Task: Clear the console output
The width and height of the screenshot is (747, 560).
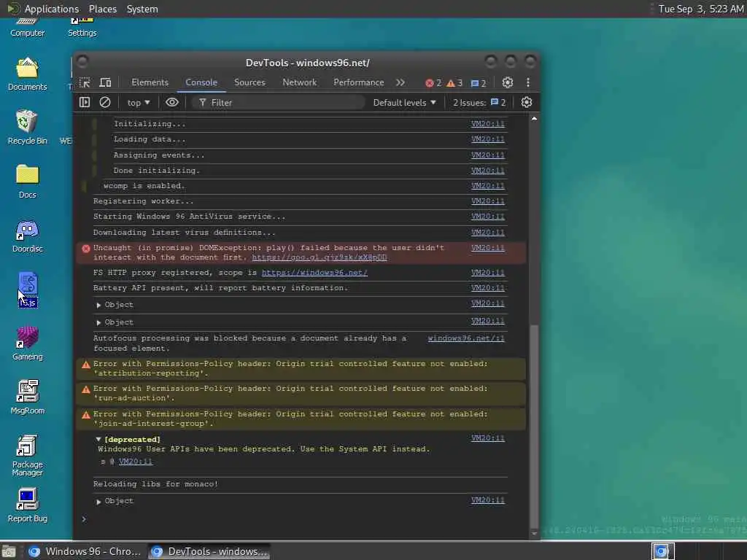Action: [x=105, y=102]
